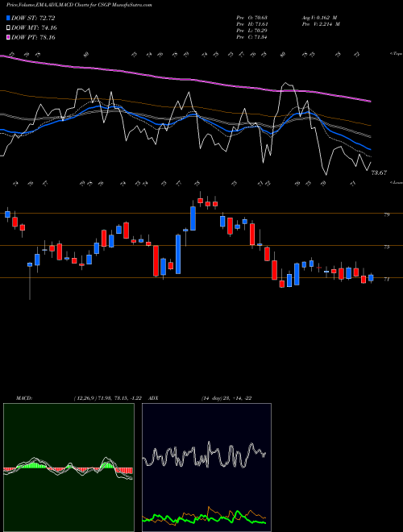Click the long-wick candle near the chart low
The image size is (403, 532).
pyautogui.click(x=30, y=281)
